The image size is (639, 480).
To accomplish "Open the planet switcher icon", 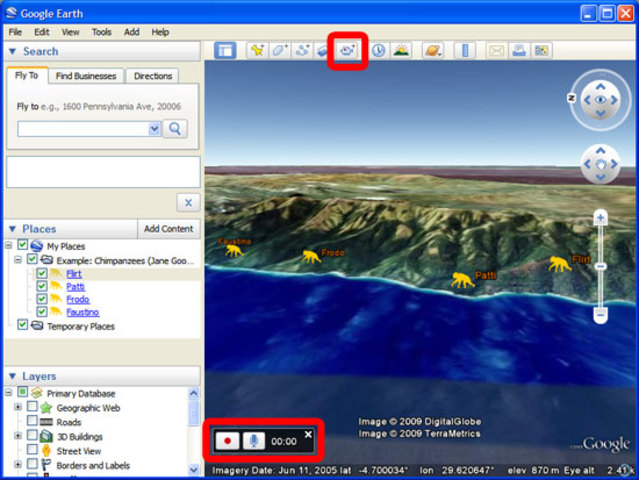I will coord(433,51).
